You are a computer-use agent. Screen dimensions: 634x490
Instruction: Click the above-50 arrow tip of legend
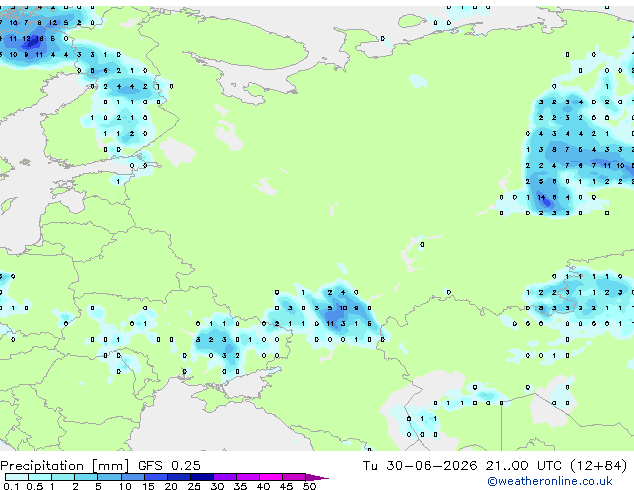click(x=317, y=477)
